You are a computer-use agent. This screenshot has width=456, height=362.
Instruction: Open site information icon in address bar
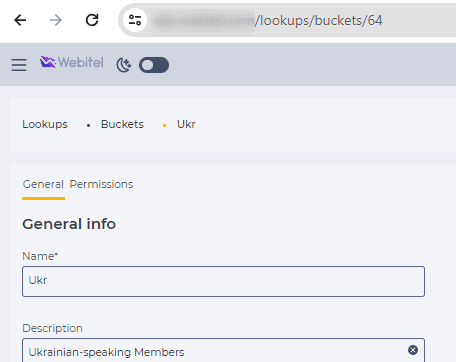coord(135,20)
